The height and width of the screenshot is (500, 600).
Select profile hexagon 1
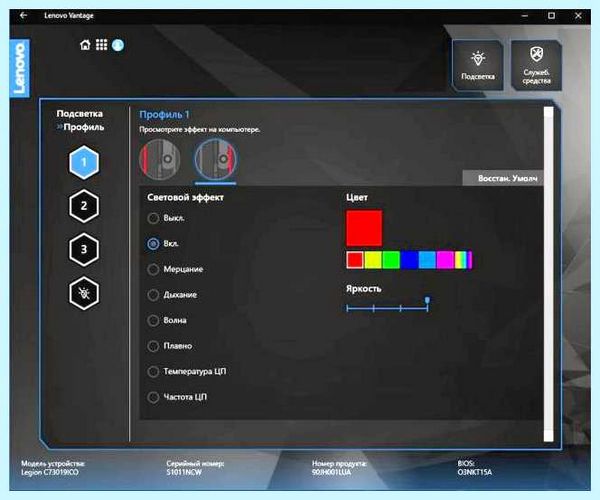tap(84, 162)
